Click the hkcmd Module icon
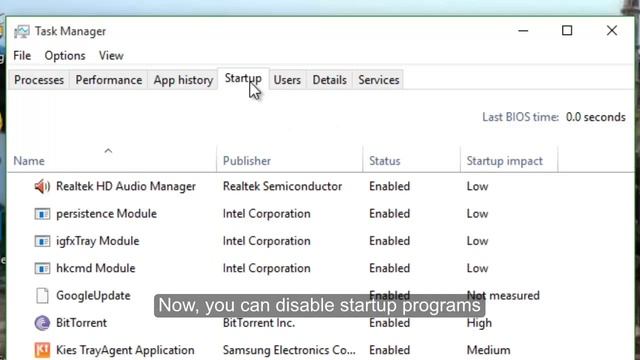Screen dimensions: 640x360 tap(42, 269)
